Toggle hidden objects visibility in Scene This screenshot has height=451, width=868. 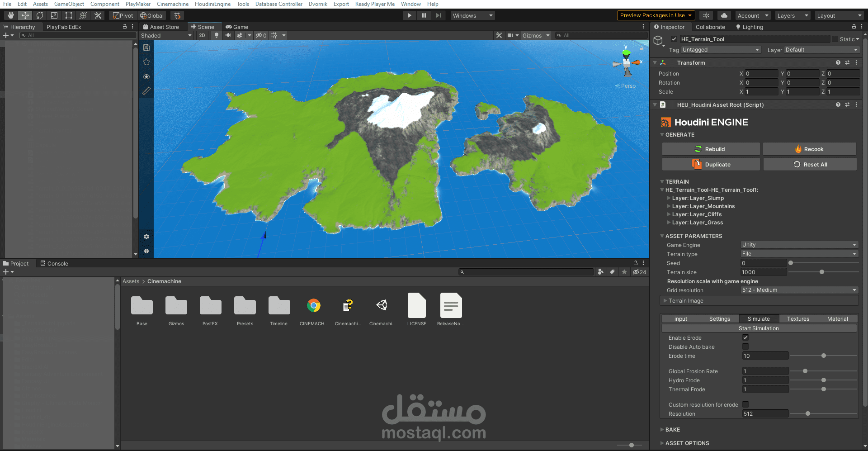[261, 35]
